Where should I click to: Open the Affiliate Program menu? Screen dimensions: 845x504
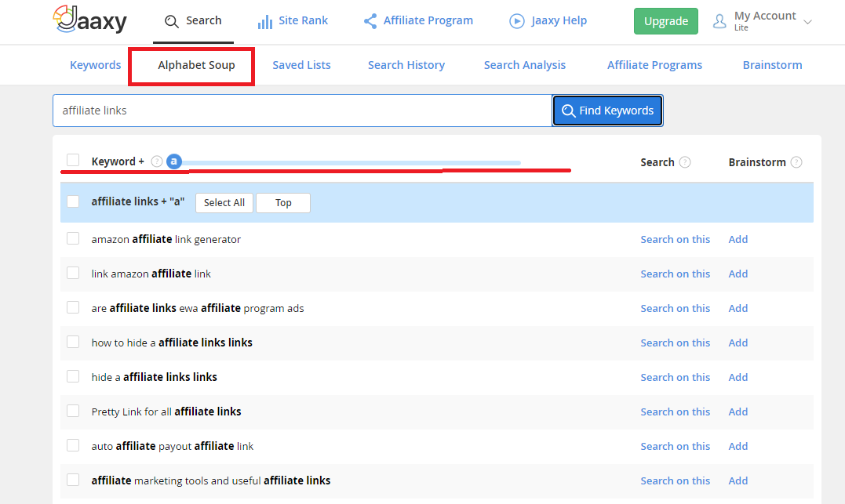coord(418,21)
